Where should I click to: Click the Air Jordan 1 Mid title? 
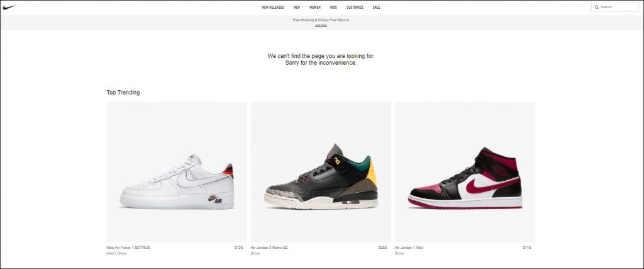click(x=409, y=248)
